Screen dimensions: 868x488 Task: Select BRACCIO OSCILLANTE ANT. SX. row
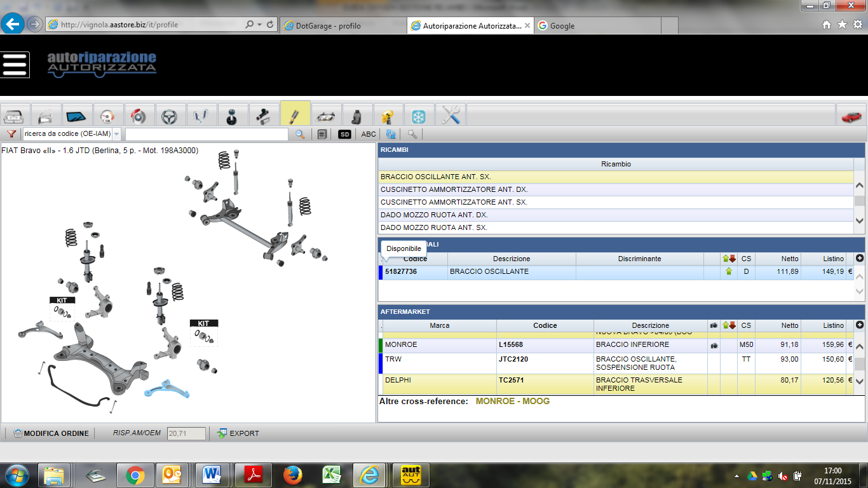tap(616, 177)
